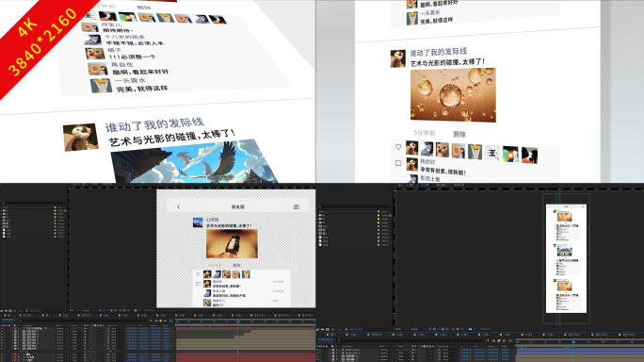Open the resolution Quarter dropdown in left viewer
This screenshot has height=362, width=644.
(88, 310)
